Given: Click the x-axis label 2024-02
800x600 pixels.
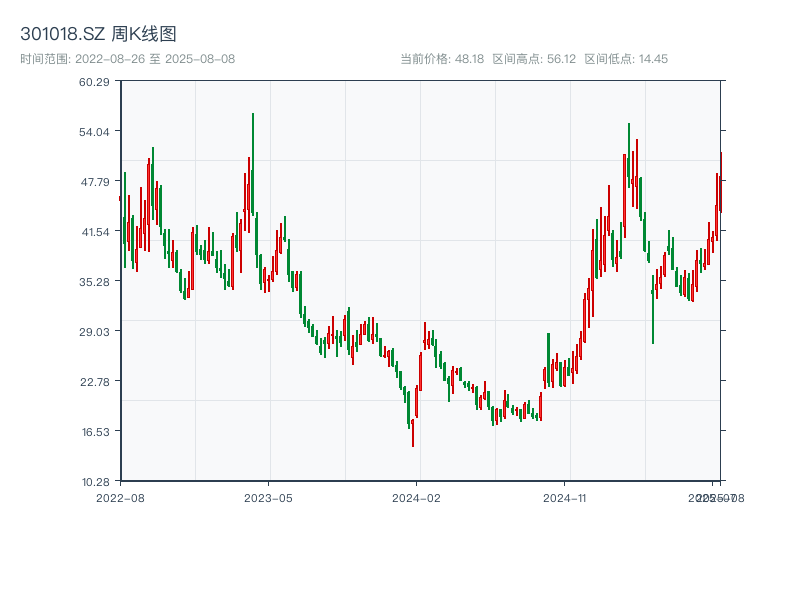Looking at the screenshot, I should click(x=416, y=498).
